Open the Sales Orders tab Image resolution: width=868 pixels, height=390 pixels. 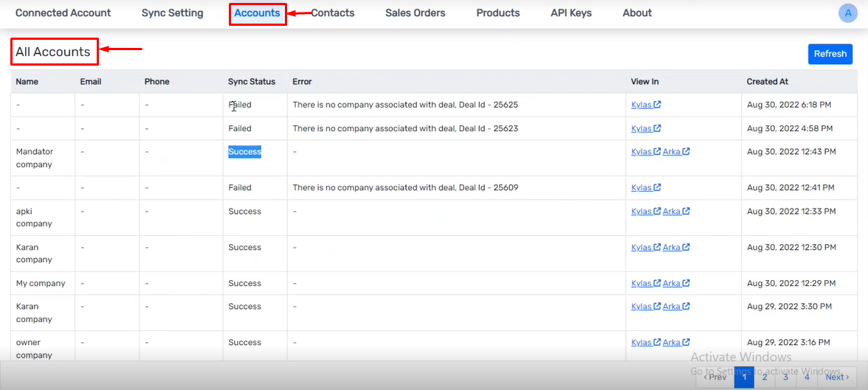click(415, 13)
